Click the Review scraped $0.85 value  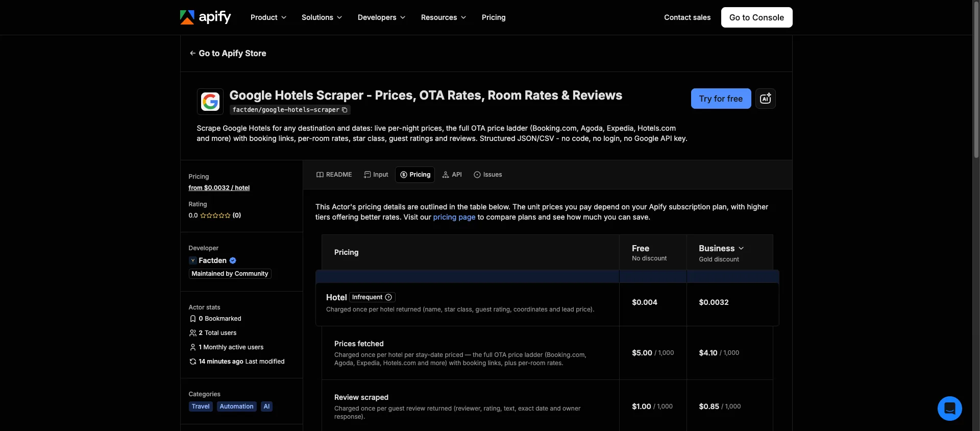(x=709, y=406)
